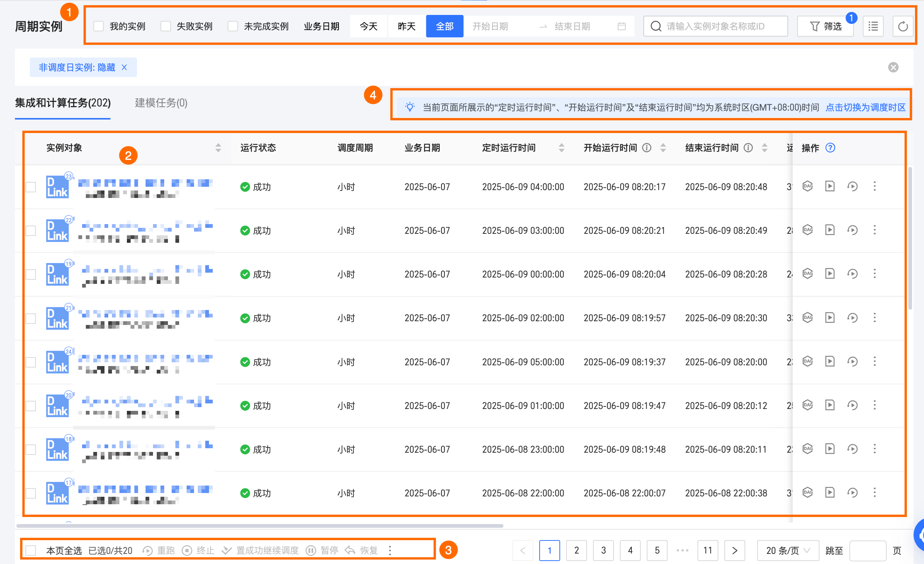Image resolution: width=924 pixels, height=564 pixels.
Task: Run icon for the 04:00:00 scheduled row
Action: 830,186
